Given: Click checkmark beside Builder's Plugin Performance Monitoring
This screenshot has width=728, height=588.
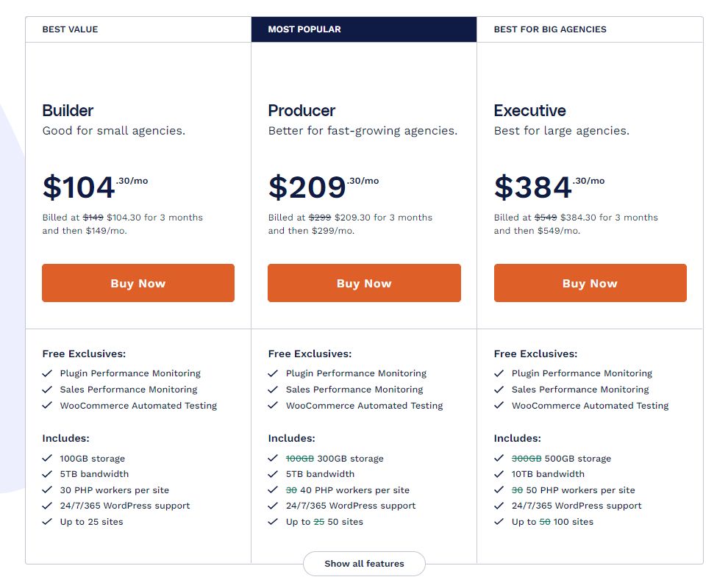Looking at the screenshot, I should pos(47,373).
